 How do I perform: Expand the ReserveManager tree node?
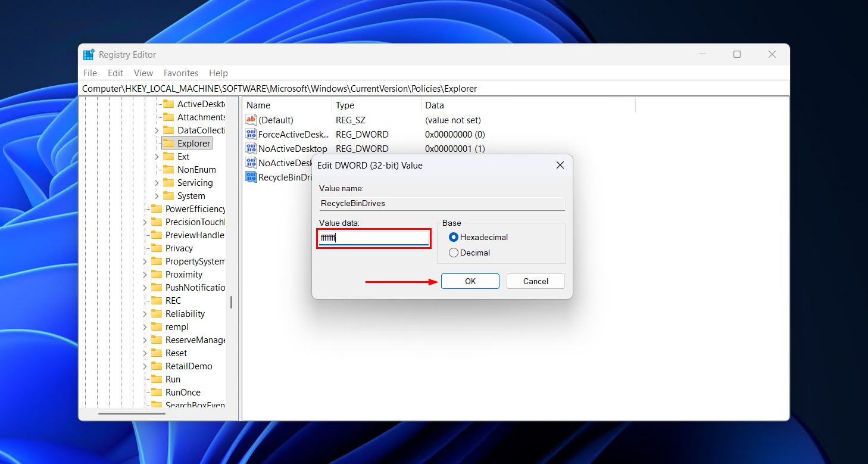pyautogui.click(x=145, y=340)
